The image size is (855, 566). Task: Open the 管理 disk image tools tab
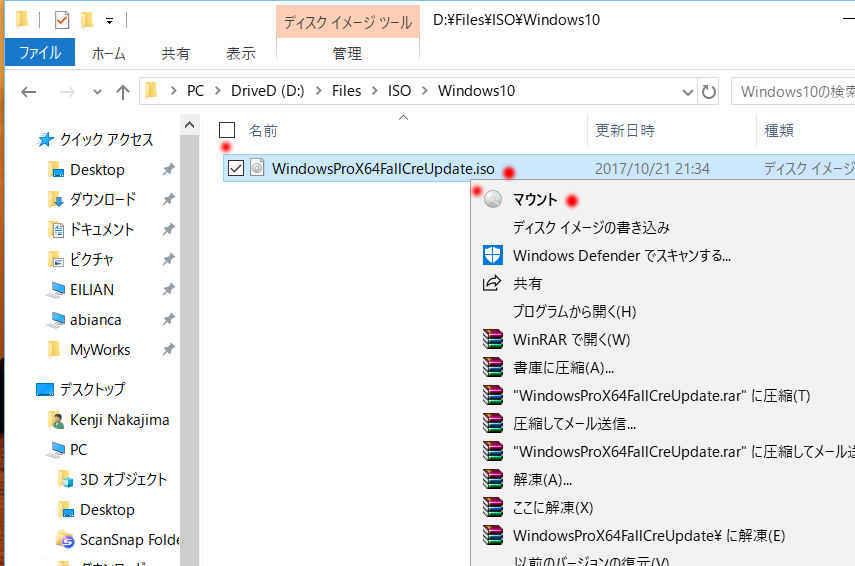347,53
